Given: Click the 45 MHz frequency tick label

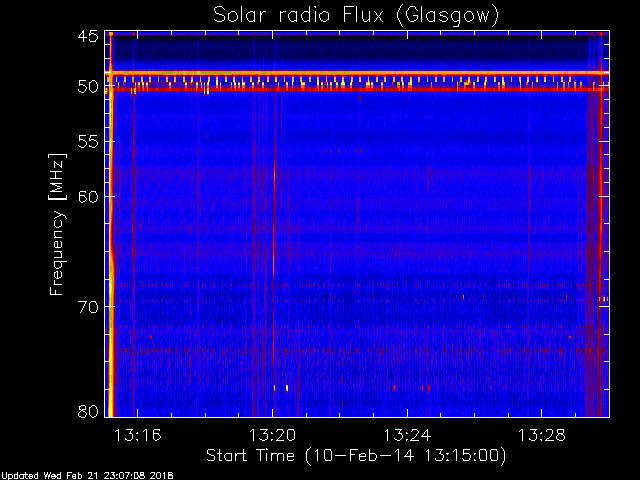Looking at the screenshot, I should pyautogui.click(x=87, y=37).
